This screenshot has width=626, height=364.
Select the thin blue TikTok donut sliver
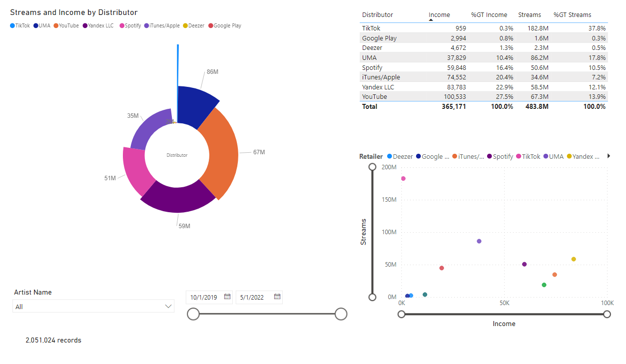tap(177, 82)
